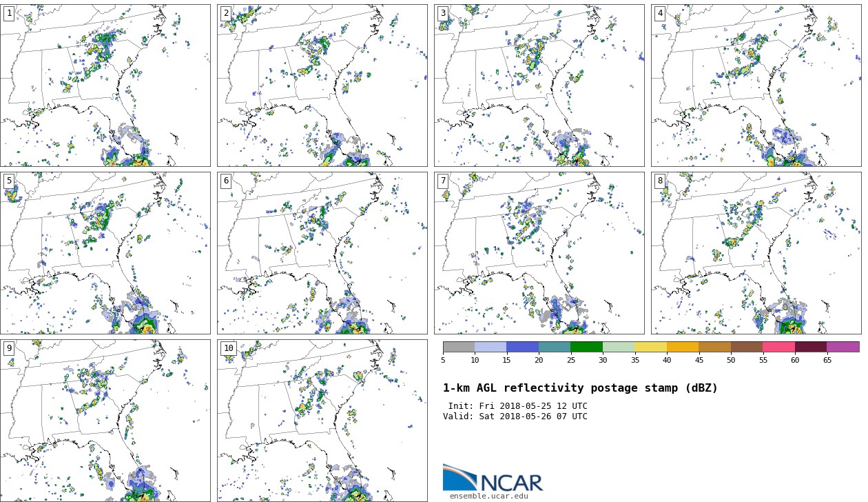This screenshot has height=502, width=868.
Task: Open ensemble member 8 map panel
Action: click(x=756, y=253)
